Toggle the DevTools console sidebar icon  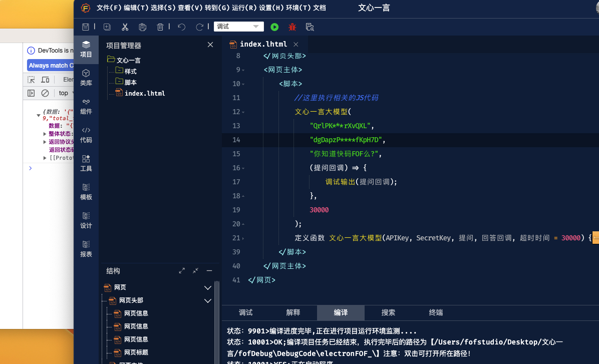point(31,93)
